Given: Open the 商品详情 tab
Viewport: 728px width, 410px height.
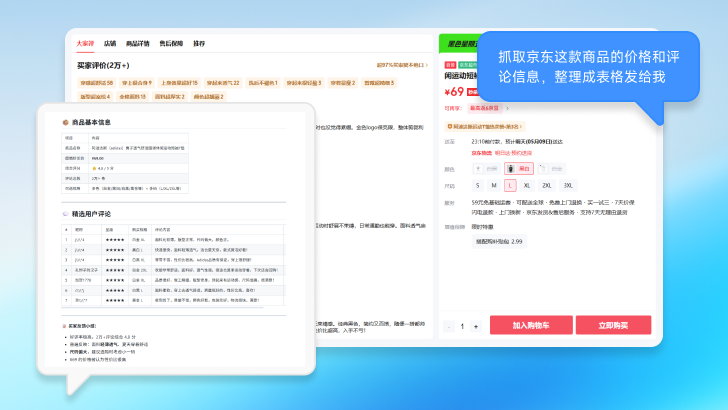Looking at the screenshot, I should click(x=137, y=43).
